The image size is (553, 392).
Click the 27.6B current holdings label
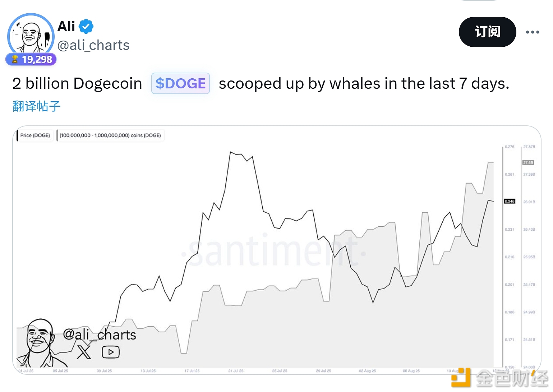click(x=528, y=162)
